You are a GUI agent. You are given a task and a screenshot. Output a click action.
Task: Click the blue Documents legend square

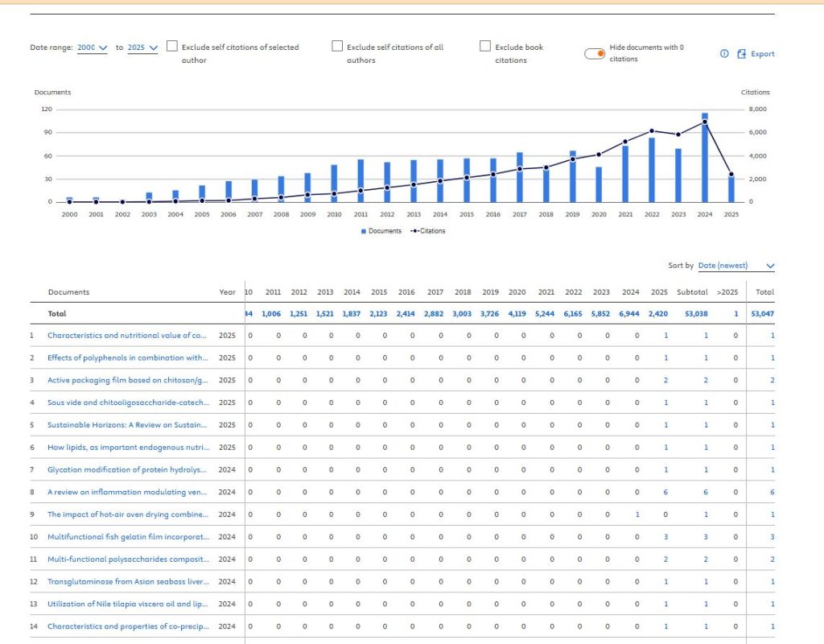pyautogui.click(x=364, y=231)
